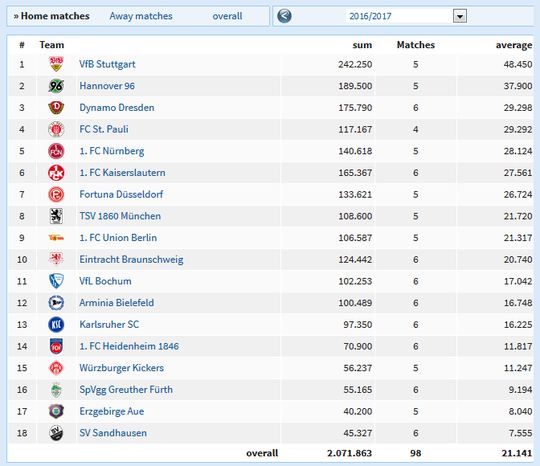
Task: Select the Home matches tab
Action: [x=52, y=16]
